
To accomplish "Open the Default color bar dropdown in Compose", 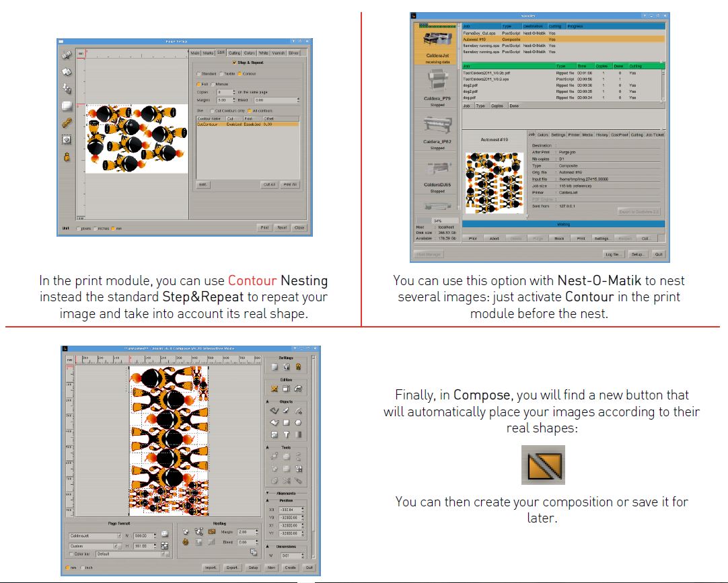I will (x=164, y=554).
